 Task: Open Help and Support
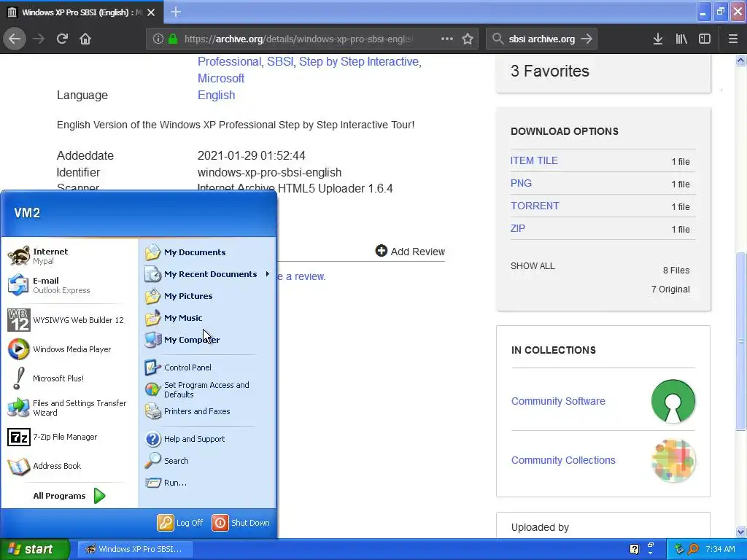[207, 438]
